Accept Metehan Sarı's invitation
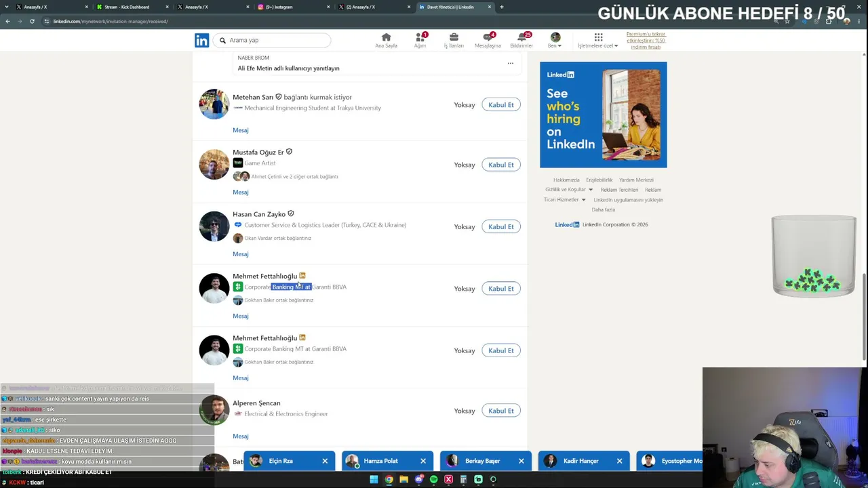Viewport: 868px width, 488px height. (x=501, y=104)
